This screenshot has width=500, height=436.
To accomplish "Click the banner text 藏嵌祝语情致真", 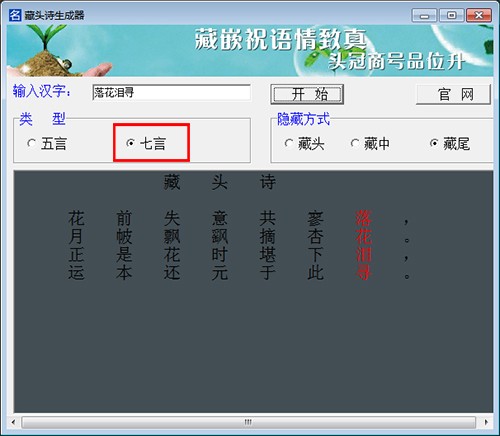I will (x=281, y=40).
